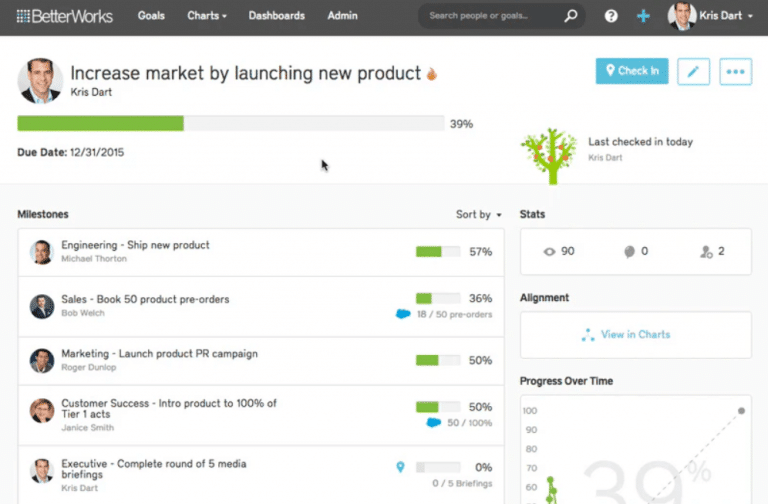Open the View in Charts link

(635, 334)
